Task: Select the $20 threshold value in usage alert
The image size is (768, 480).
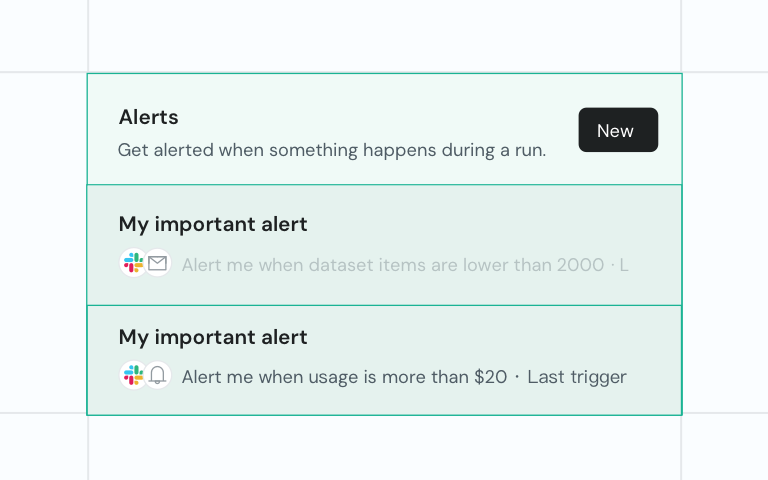Action: [490, 377]
